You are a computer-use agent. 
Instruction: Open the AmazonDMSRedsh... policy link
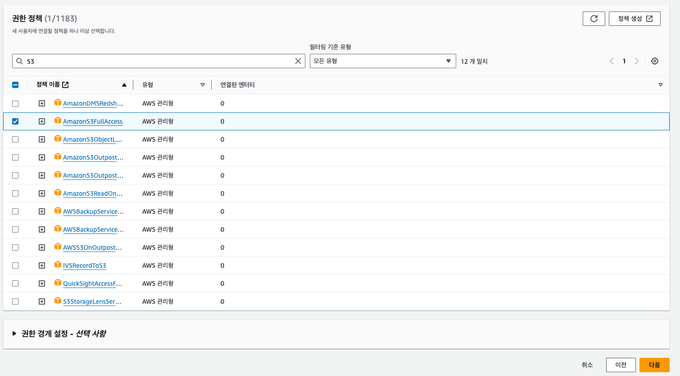tap(93, 104)
